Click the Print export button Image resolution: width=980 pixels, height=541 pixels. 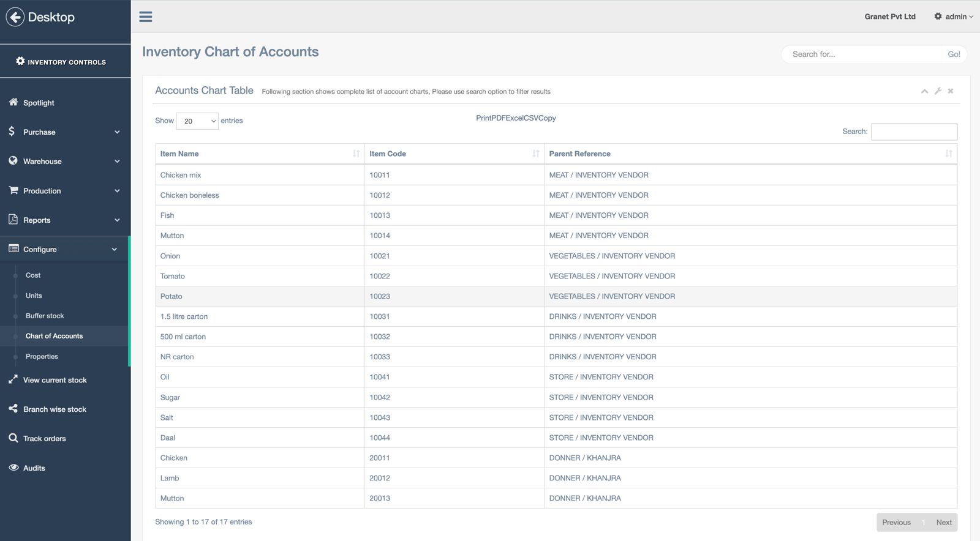483,118
